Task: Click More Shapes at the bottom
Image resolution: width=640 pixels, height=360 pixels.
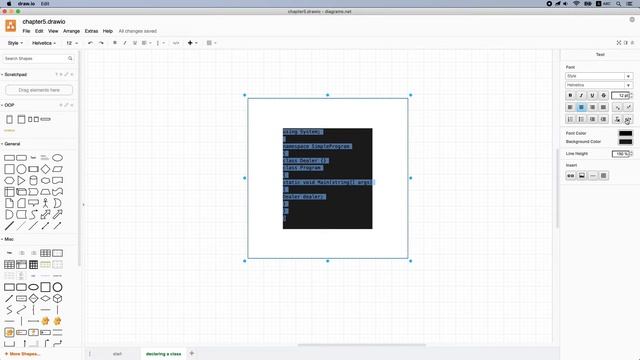Action: (x=22, y=354)
